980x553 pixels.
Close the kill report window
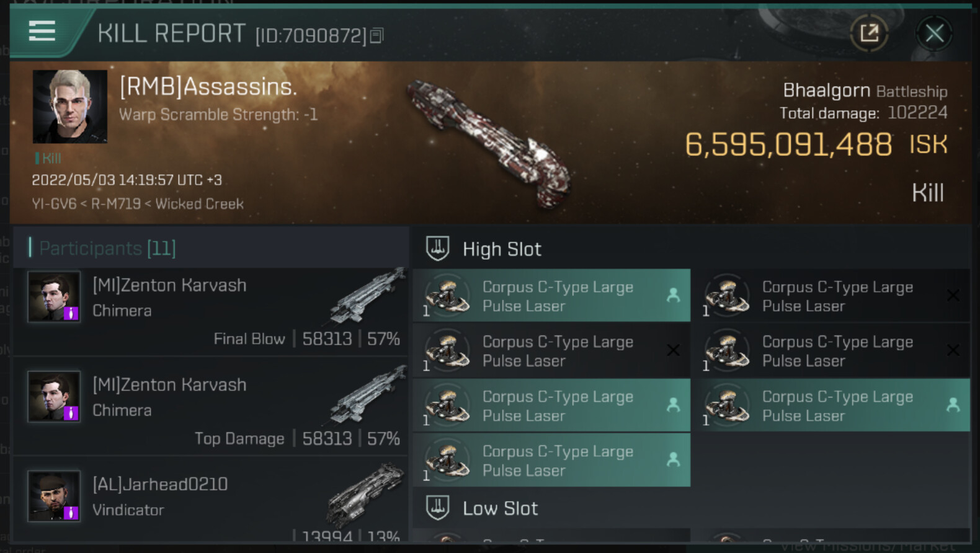coord(934,33)
